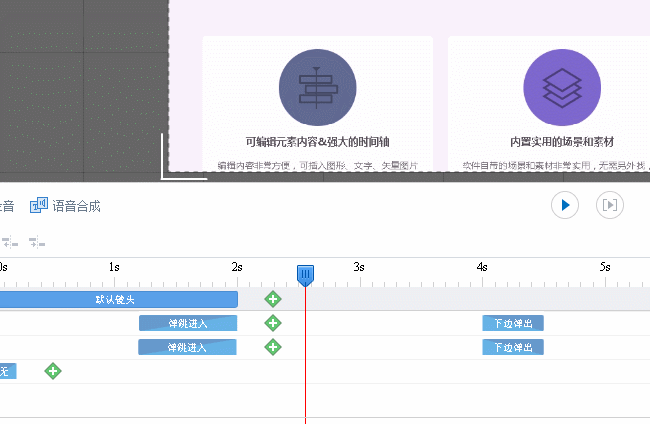Click the 3s mark on the time ruler

359,267
